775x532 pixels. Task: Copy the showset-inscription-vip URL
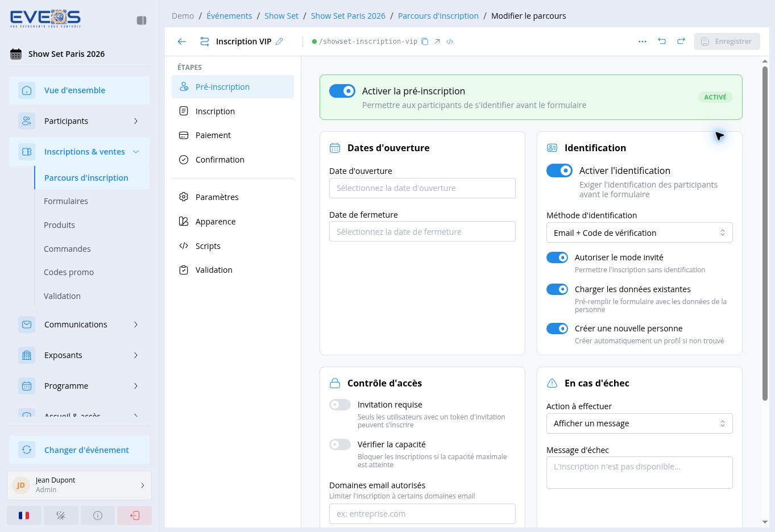(425, 41)
